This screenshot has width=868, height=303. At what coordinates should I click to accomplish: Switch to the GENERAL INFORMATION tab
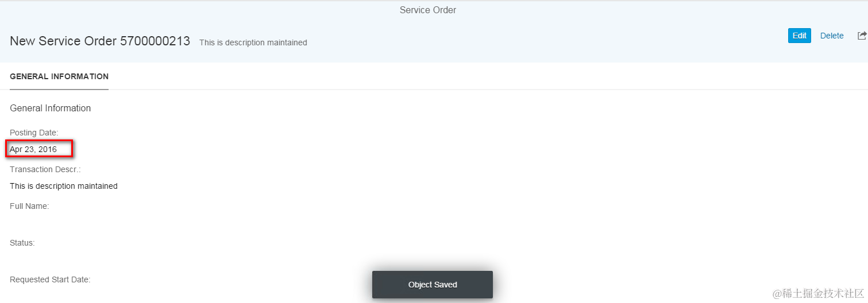pyautogui.click(x=59, y=76)
